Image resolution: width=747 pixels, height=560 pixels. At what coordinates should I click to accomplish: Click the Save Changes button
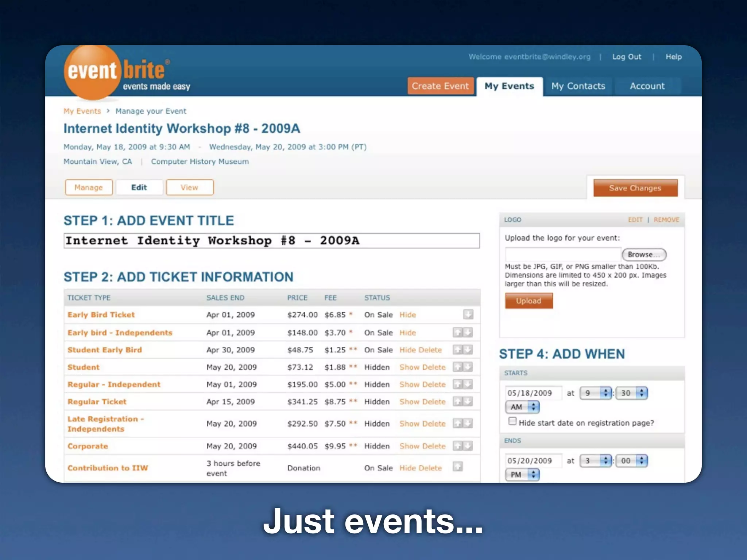635,188
